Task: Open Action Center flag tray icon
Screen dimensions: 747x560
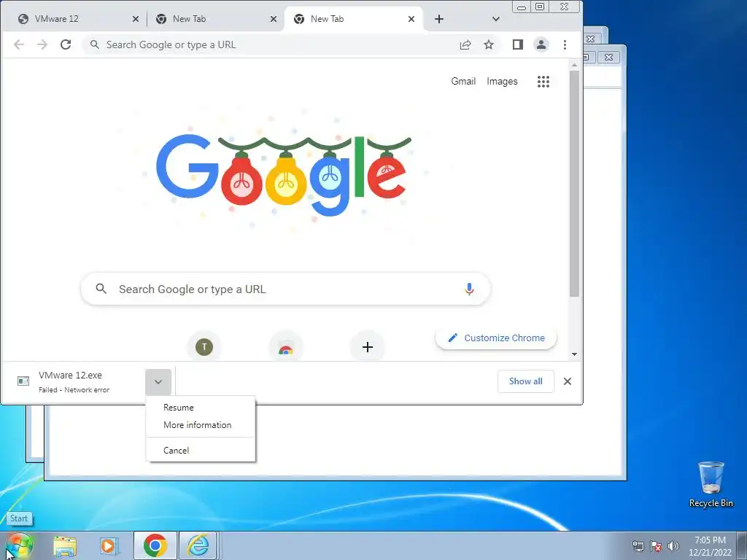Action: 656,546
